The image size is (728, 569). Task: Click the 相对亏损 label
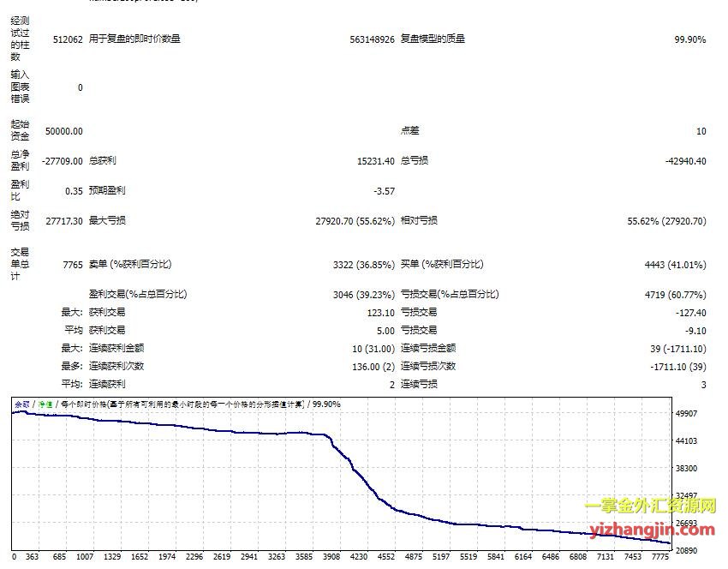pos(419,220)
